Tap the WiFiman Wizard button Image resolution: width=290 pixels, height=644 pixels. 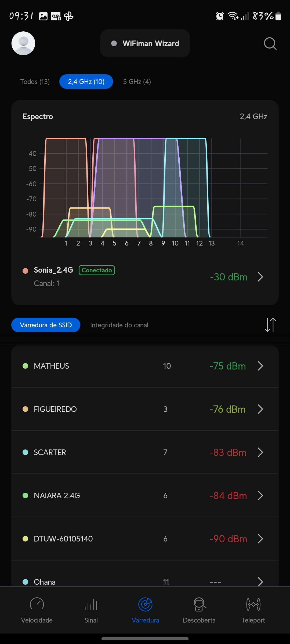click(145, 43)
